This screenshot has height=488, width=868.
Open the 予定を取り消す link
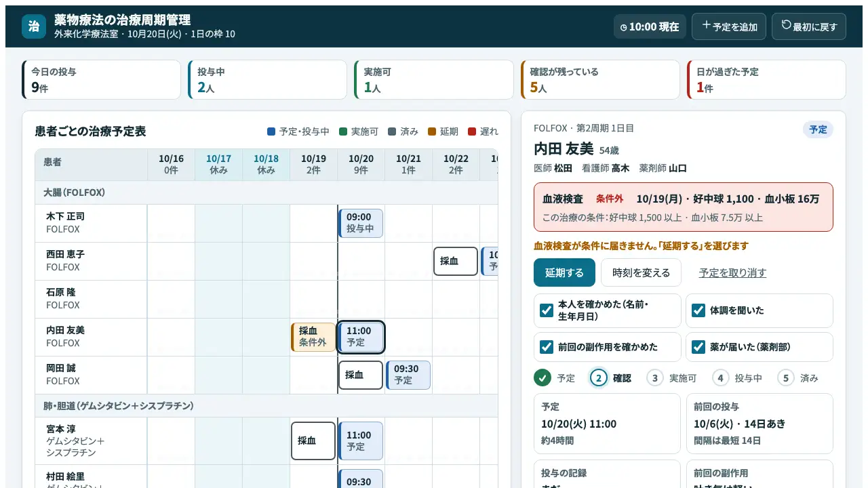pos(732,272)
